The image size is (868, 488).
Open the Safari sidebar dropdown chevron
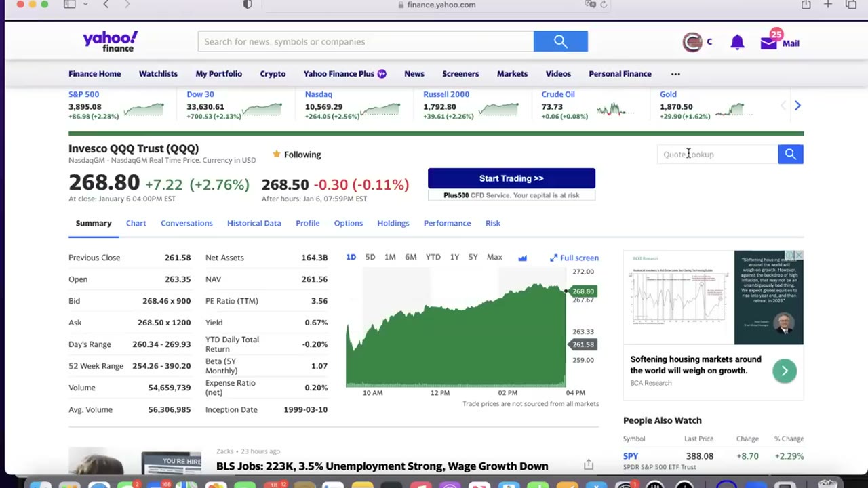[85, 5]
